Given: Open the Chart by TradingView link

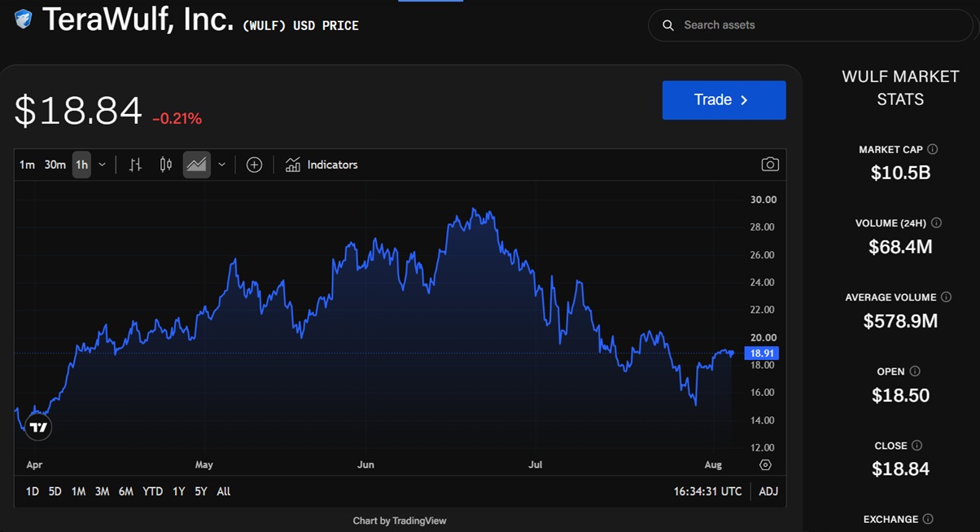Looking at the screenshot, I should pyautogui.click(x=400, y=521).
